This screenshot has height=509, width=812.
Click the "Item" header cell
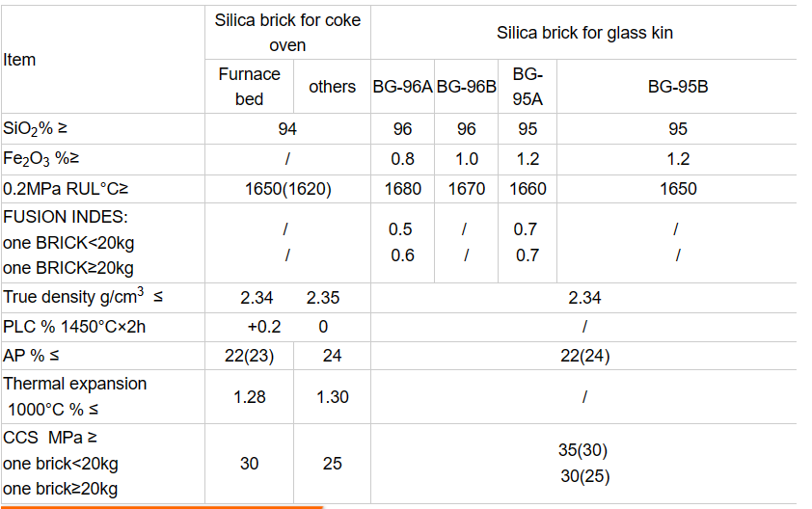pos(19,60)
